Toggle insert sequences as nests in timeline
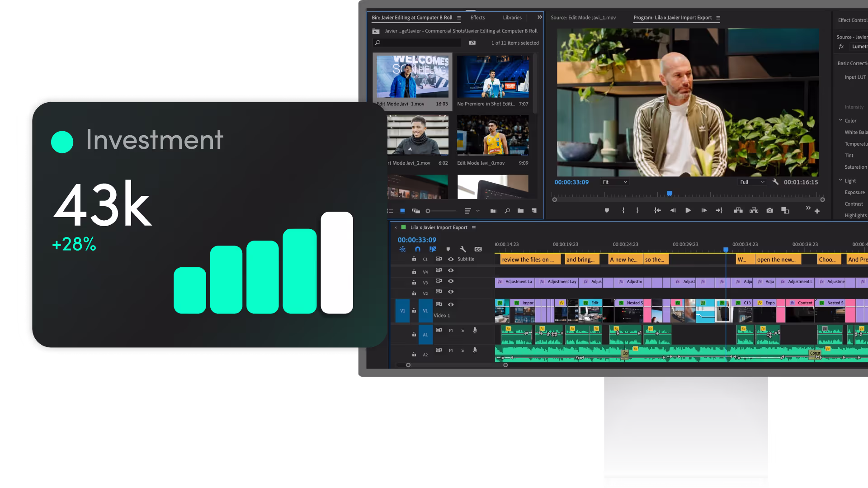This screenshot has width=868, height=488. [402, 249]
